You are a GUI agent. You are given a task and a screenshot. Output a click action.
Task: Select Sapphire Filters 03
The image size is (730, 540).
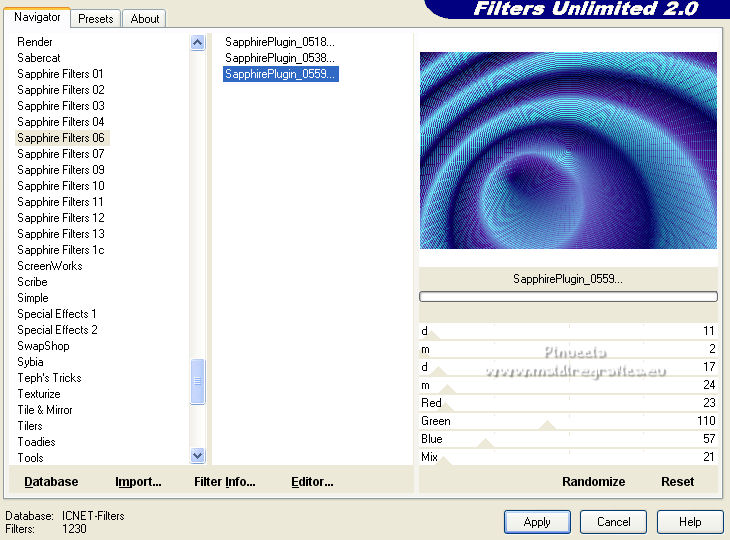click(61, 106)
